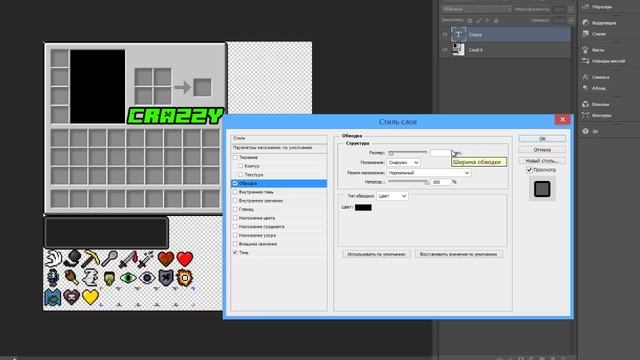Click the stroke size input field
The height and width of the screenshot is (360, 640).
(440, 153)
